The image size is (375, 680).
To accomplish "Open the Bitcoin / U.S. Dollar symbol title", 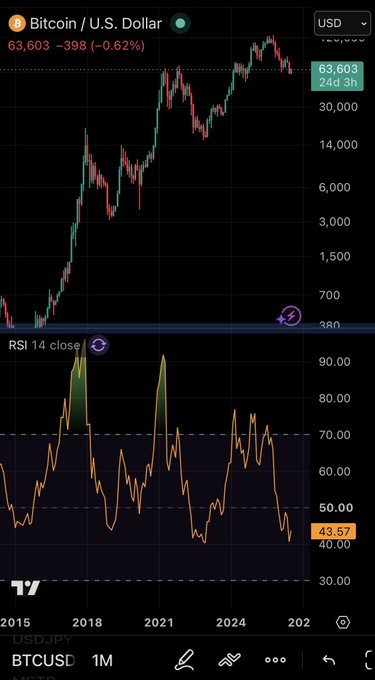I will 96,23.
